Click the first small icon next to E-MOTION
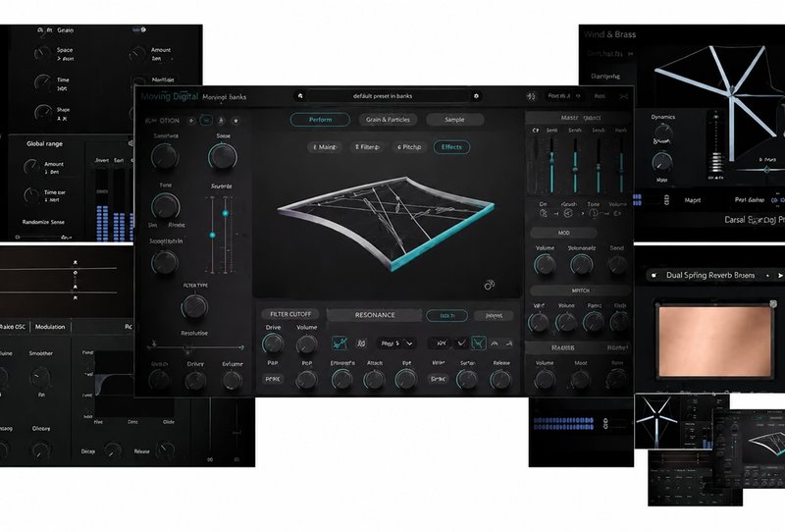 pyautogui.click(x=191, y=121)
